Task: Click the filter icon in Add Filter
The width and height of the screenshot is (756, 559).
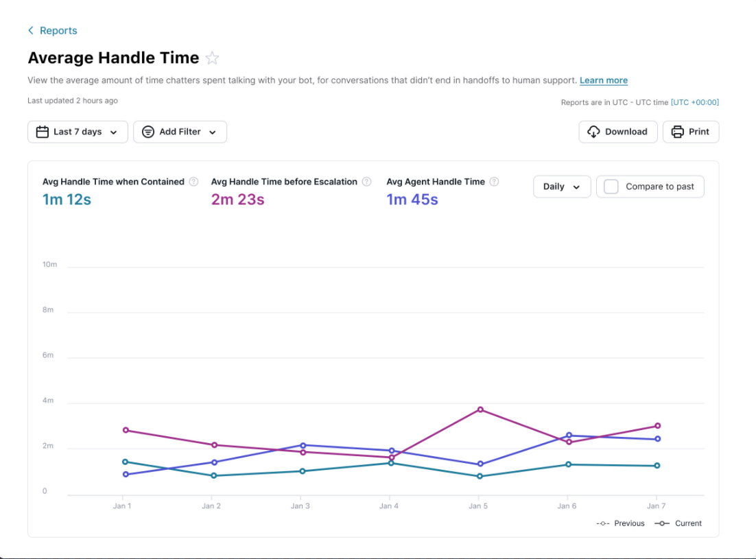Action: click(148, 132)
